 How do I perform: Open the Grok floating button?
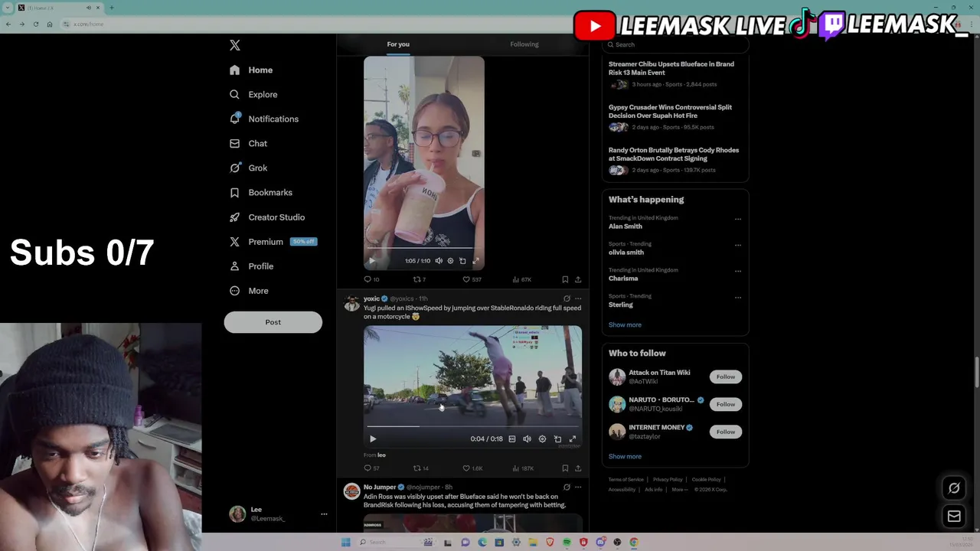(x=954, y=487)
